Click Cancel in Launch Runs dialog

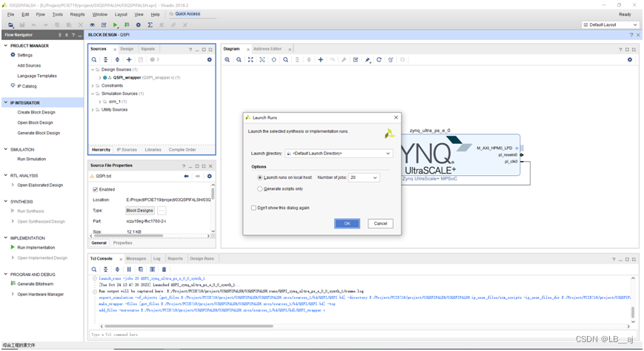tap(380, 223)
